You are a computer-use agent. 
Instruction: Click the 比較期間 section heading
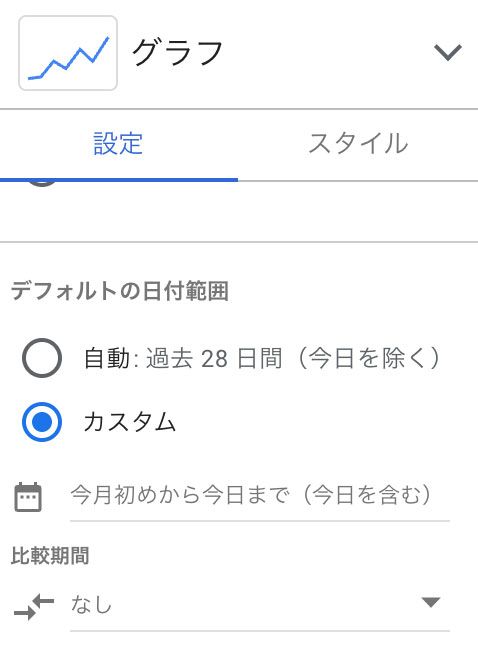coord(50,556)
